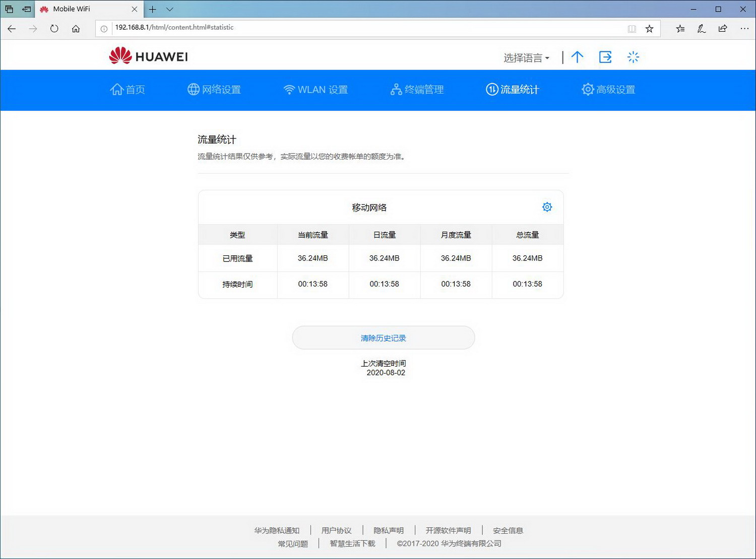This screenshot has width=756, height=559.
Task: Open 高级设置 gear icon in navigation
Action: click(587, 89)
